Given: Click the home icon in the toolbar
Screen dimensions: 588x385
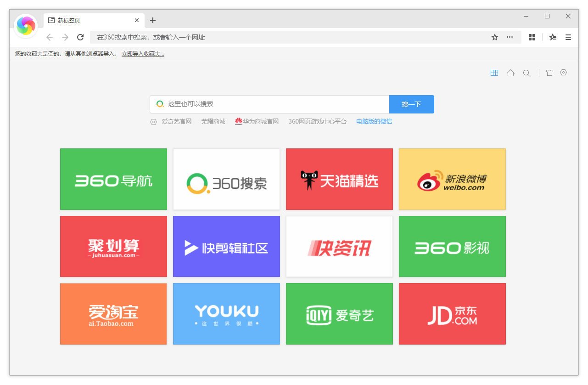Looking at the screenshot, I should (510, 73).
